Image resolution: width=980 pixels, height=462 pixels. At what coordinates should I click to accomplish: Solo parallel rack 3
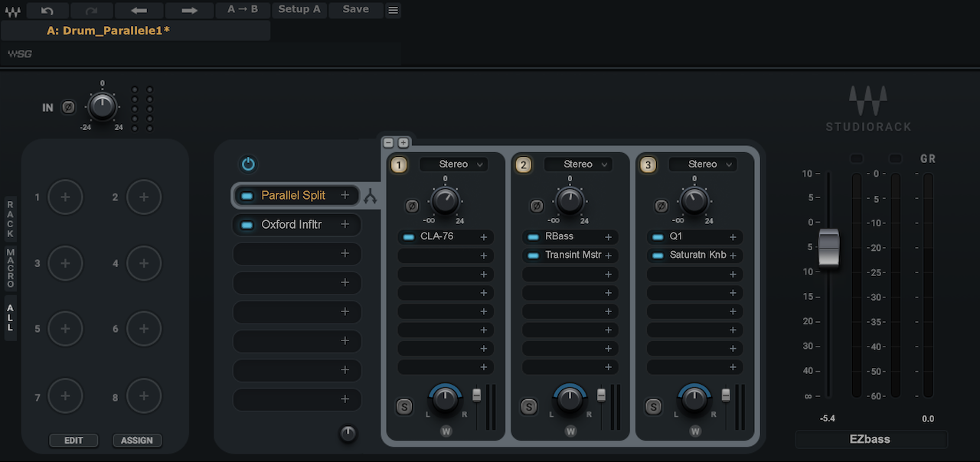coord(653,407)
